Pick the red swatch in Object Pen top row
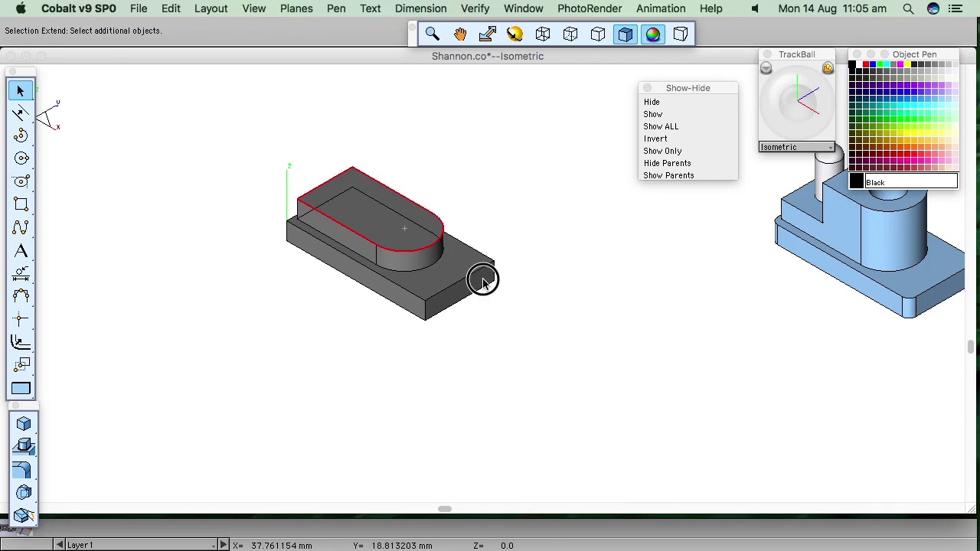 point(866,64)
